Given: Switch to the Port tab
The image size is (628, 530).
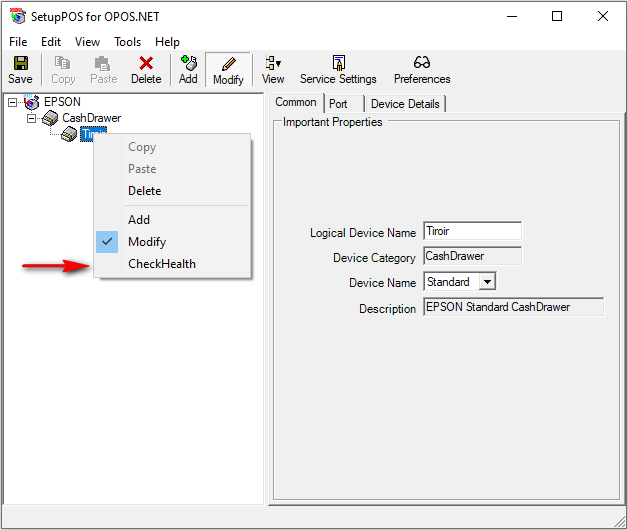Looking at the screenshot, I should tap(338, 103).
